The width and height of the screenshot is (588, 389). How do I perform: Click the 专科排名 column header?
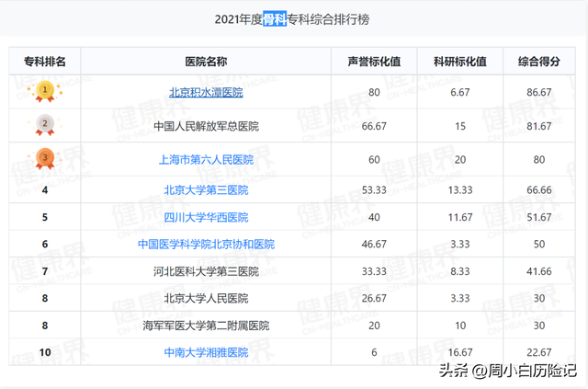[45, 62]
